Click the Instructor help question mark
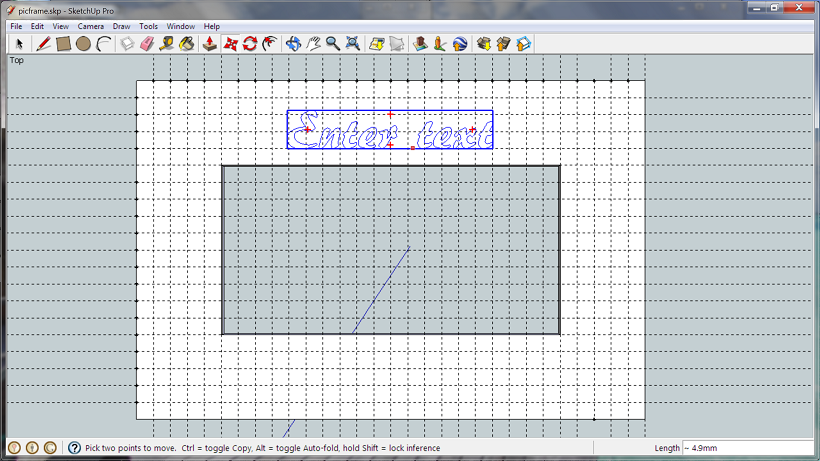This screenshot has width=820, height=461. (74, 448)
